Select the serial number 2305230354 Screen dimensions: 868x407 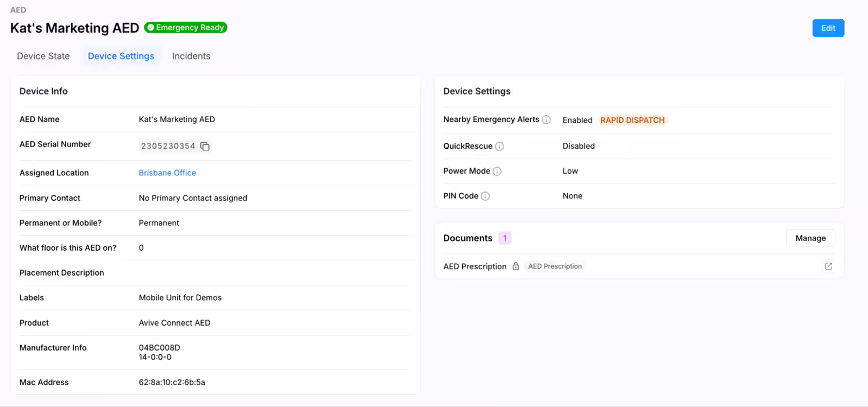[x=168, y=146]
